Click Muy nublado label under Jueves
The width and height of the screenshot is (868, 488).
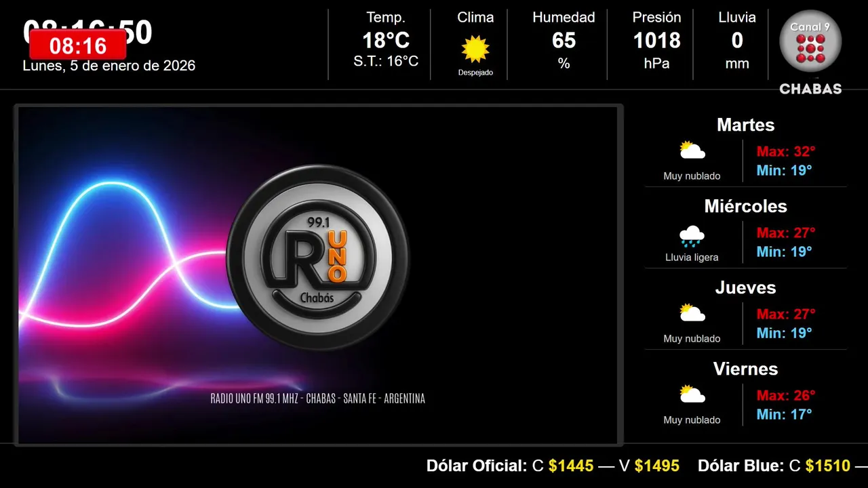(692, 339)
